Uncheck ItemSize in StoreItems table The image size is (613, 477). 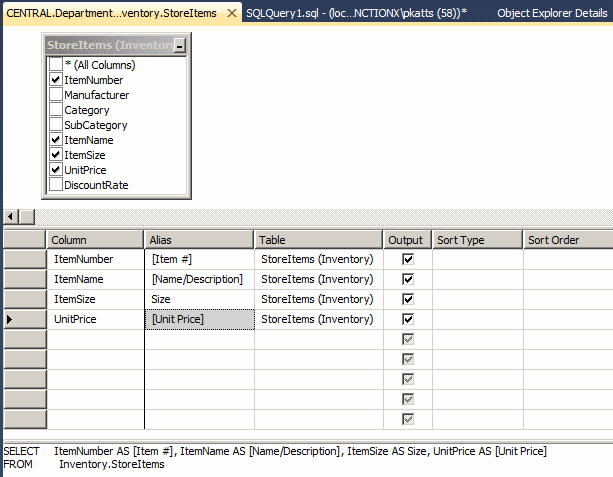(x=56, y=155)
